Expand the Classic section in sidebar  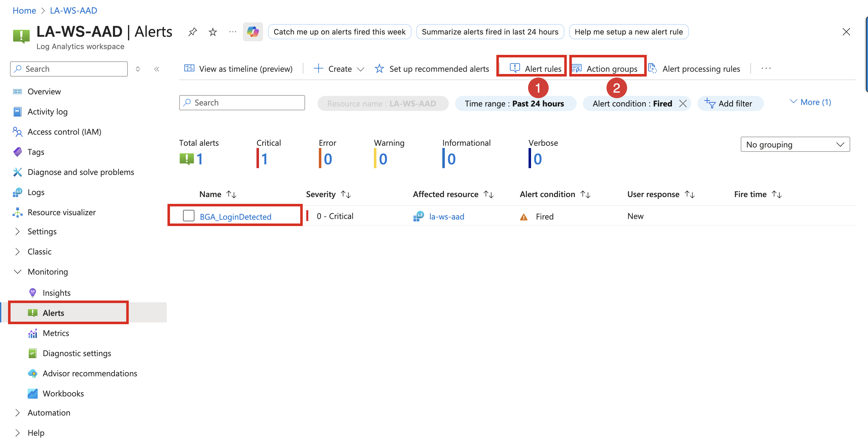point(18,252)
